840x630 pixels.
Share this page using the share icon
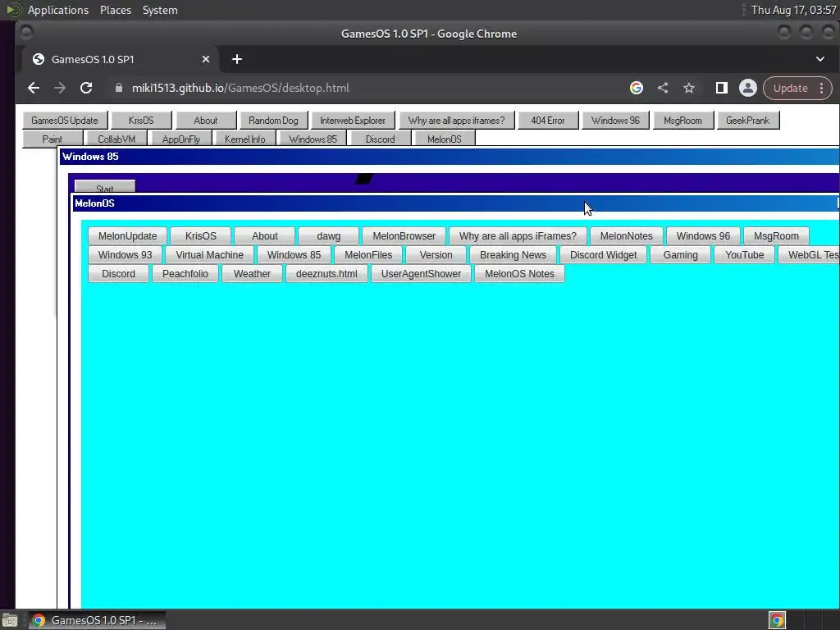[663, 88]
